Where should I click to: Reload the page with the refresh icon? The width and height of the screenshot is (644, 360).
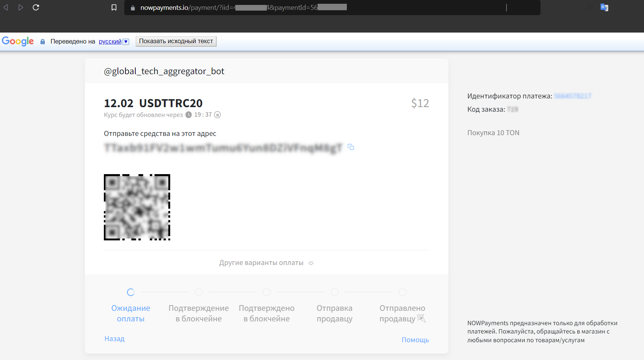pyautogui.click(x=36, y=8)
